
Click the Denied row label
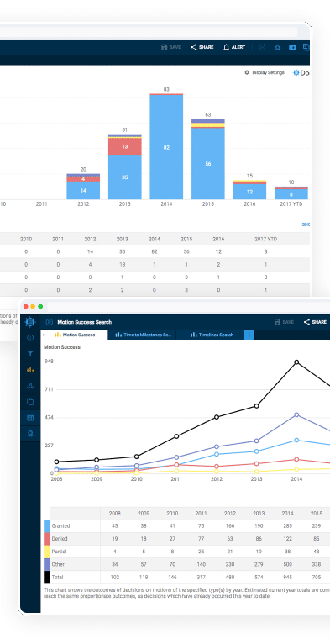coord(60,538)
